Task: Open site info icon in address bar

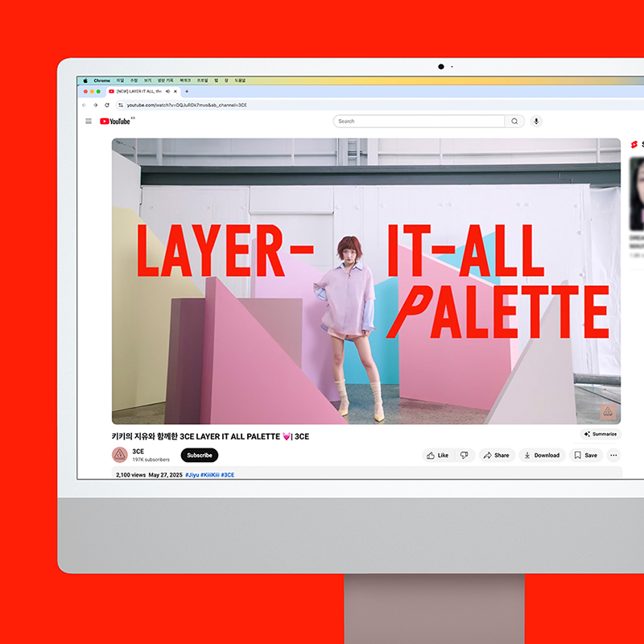Action: pyautogui.click(x=120, y=105)
